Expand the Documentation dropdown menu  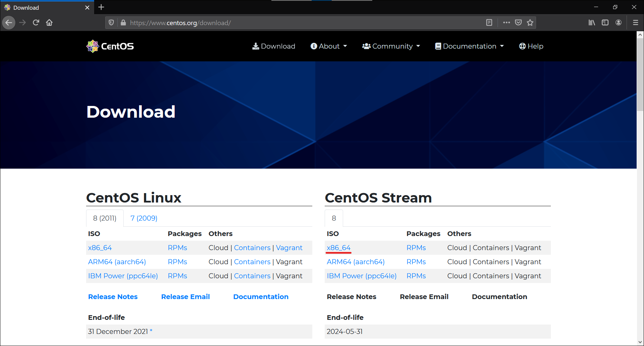469,46
